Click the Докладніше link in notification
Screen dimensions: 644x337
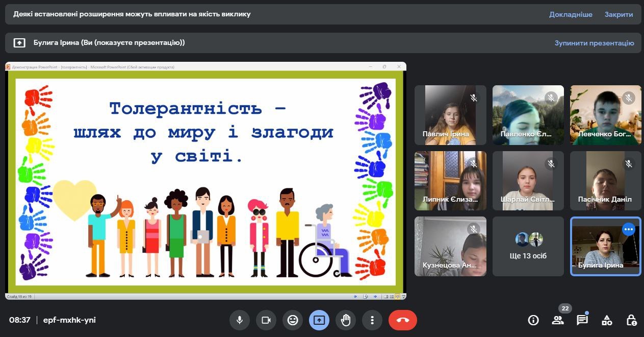tap(571, 14)
